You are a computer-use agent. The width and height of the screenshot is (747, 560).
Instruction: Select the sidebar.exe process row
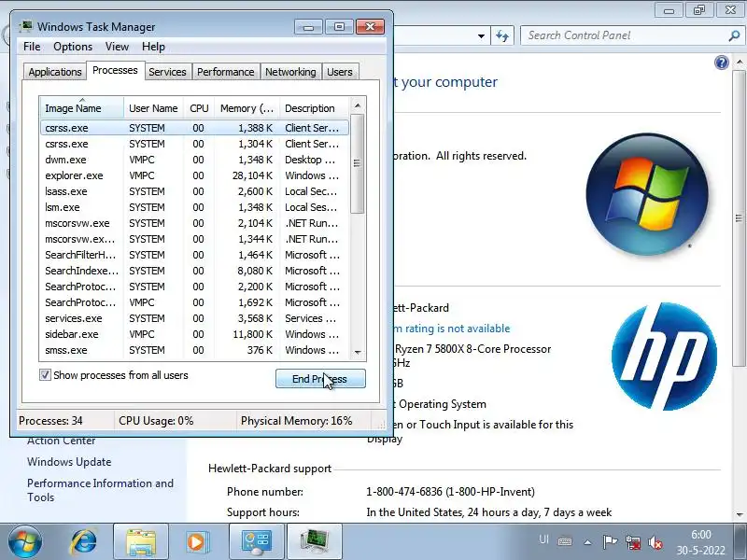click(x=195, y=334)
